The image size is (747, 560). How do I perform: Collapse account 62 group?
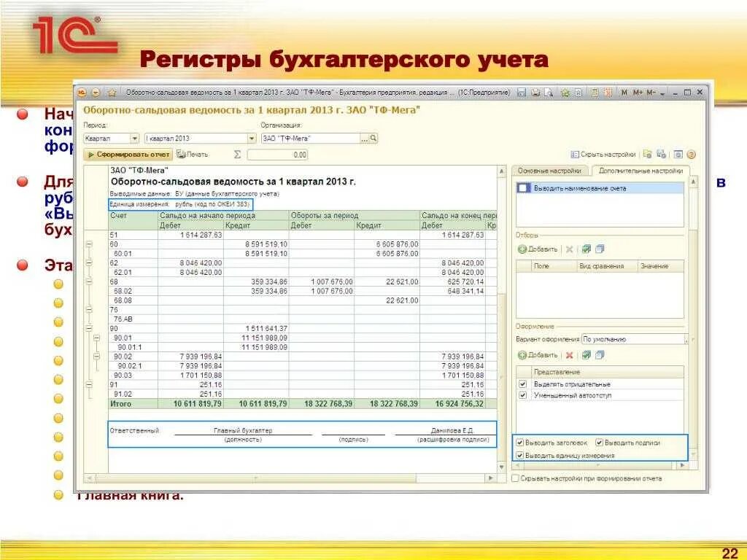click(89, 262)
